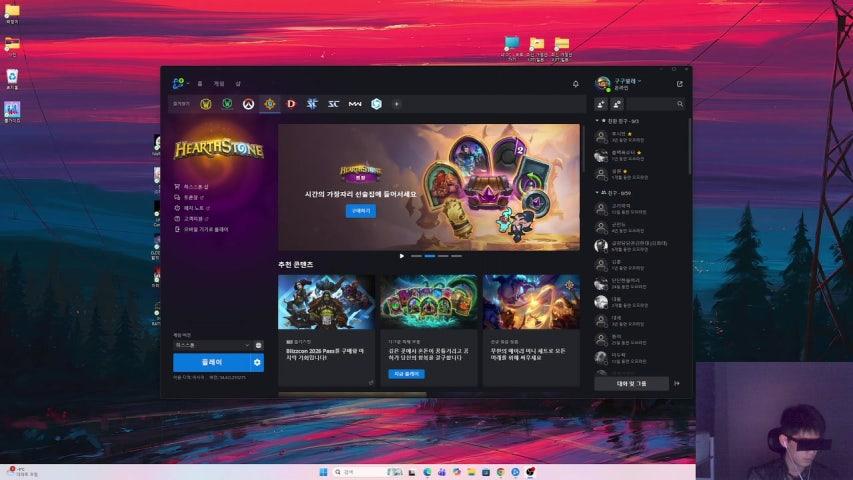Open the Windows Start button
Screen dimensions: 853x480
click(x=324, y=472)
